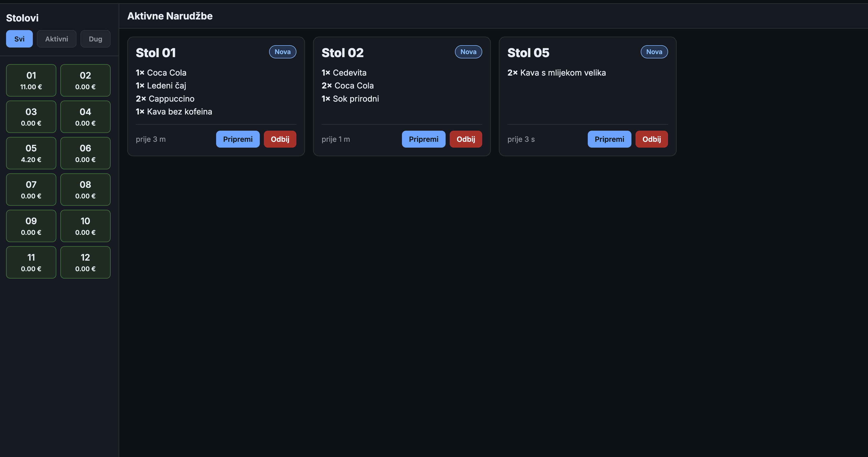Screen dimensions: 868x457
Task: Choose table 09 tile
Action: click(31, 226)
